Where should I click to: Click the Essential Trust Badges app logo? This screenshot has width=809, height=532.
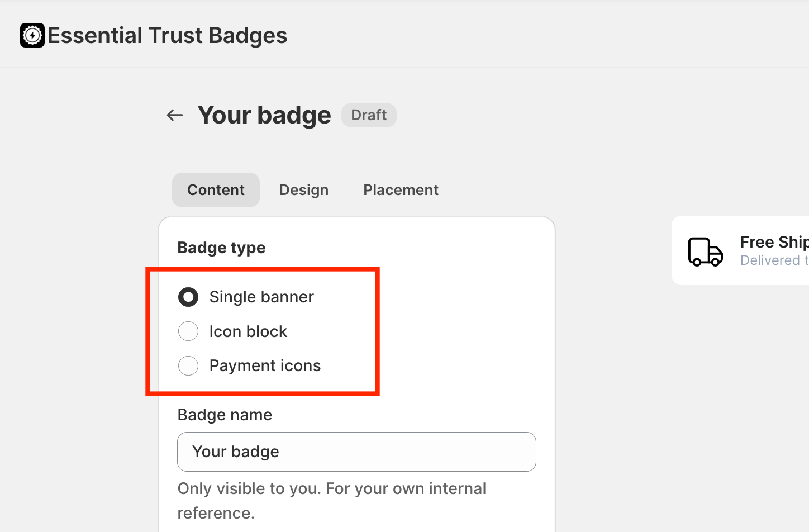click(32, 35)
